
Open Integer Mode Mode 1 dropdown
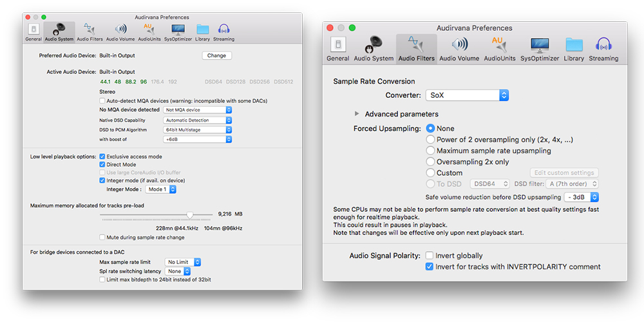pyautogui.click(x=161, y=189)
